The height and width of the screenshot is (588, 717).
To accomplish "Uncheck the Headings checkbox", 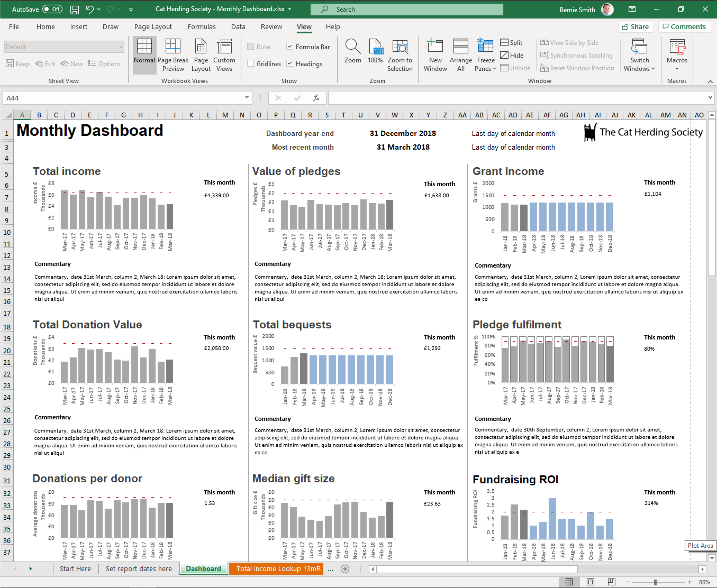I will pos(289,63).
